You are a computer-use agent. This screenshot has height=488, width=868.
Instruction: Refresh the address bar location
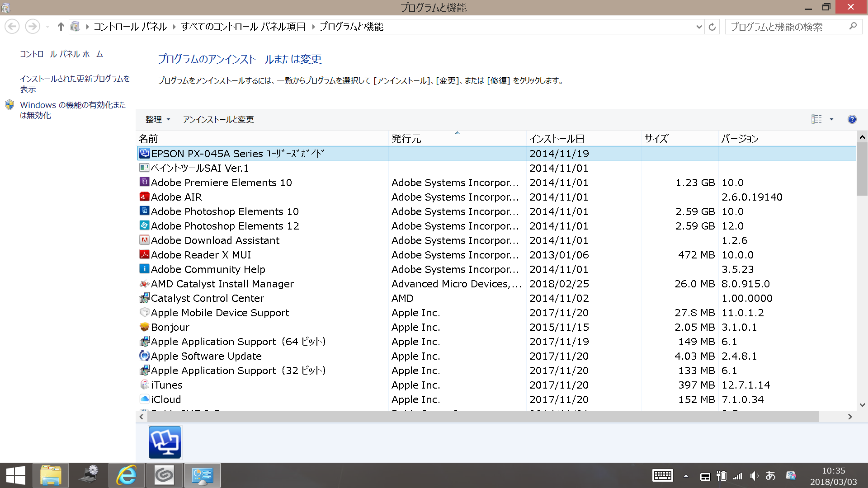click(x=712, y=27)
